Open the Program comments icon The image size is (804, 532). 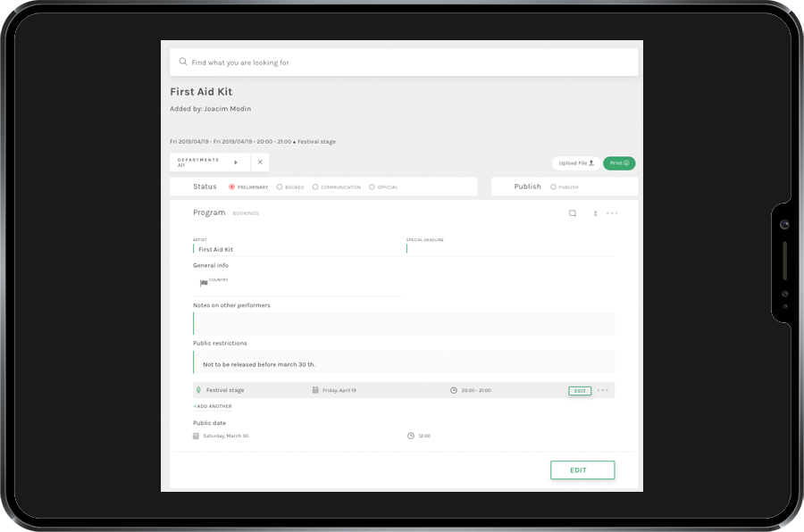tap(573, 213)
